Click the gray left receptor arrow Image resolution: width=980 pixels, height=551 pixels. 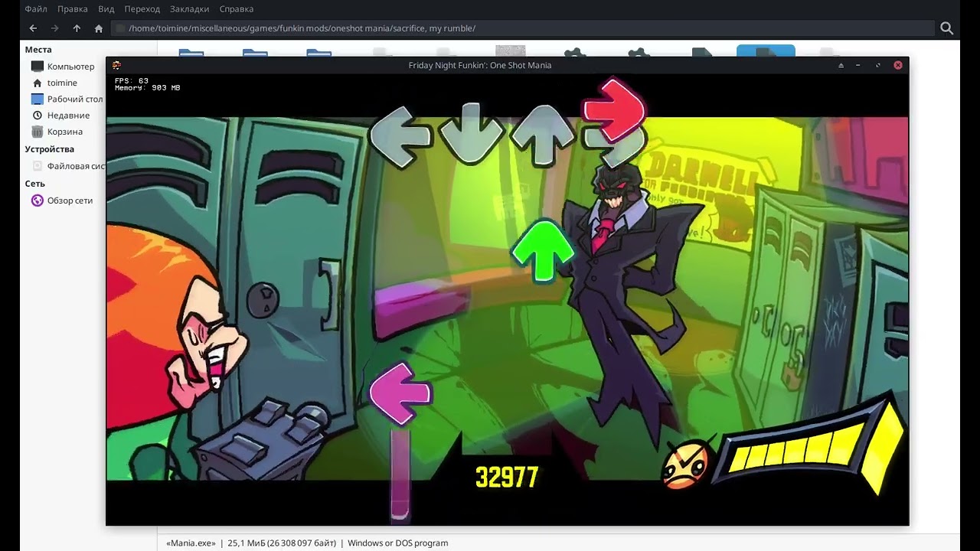click(x=400, y=136)
